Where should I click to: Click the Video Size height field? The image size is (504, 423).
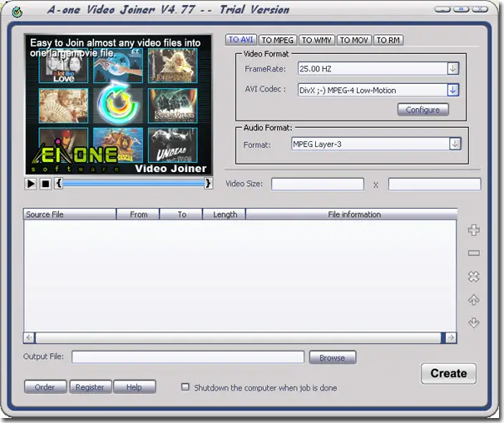[435, 184]
